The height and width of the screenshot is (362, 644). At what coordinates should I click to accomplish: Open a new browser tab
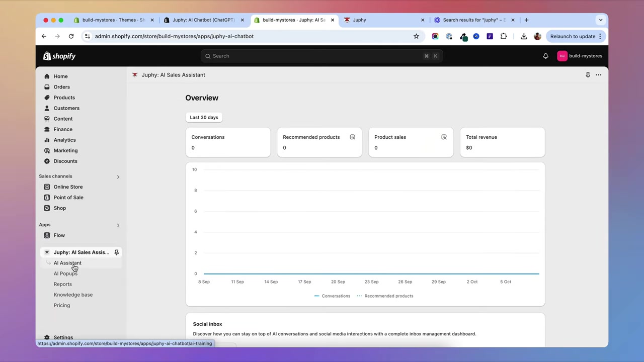(x=526, y=20)
